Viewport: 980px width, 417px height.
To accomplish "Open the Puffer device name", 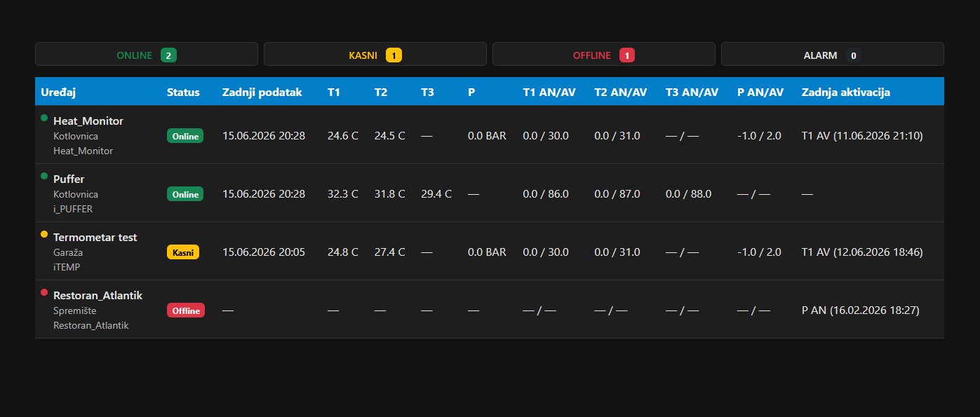I will coord(69,179).
